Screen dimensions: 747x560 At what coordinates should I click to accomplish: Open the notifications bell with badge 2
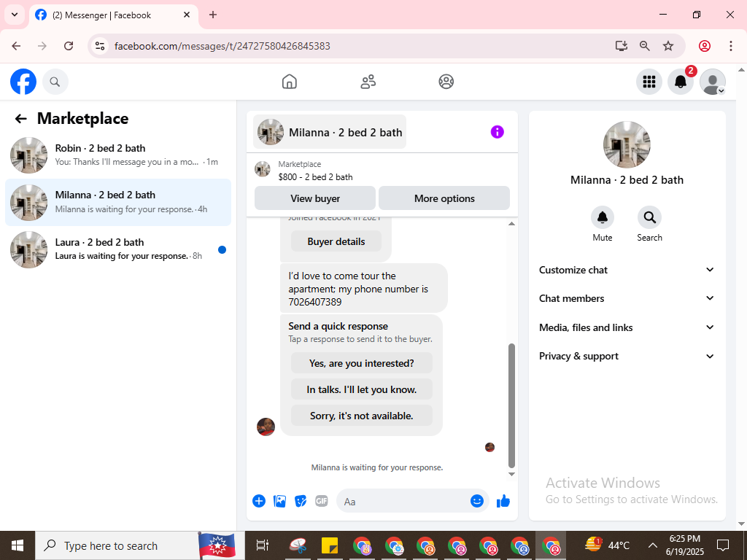681,82
